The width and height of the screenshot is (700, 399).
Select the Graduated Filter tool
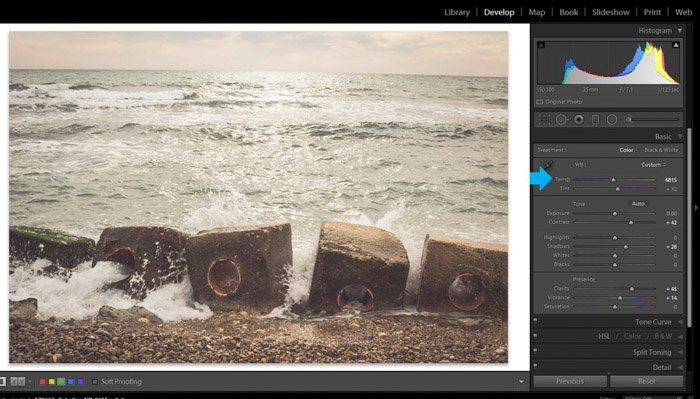coord(595,120)
